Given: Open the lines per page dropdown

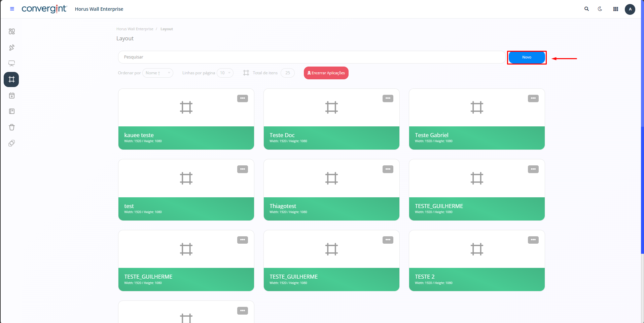Looking at the screenshot, I should point(225,73).
